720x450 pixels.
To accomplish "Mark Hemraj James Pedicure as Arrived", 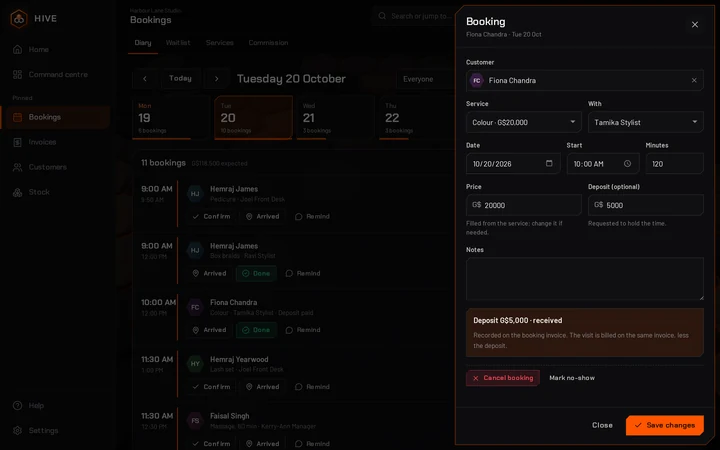I will (x=263, y=216).
